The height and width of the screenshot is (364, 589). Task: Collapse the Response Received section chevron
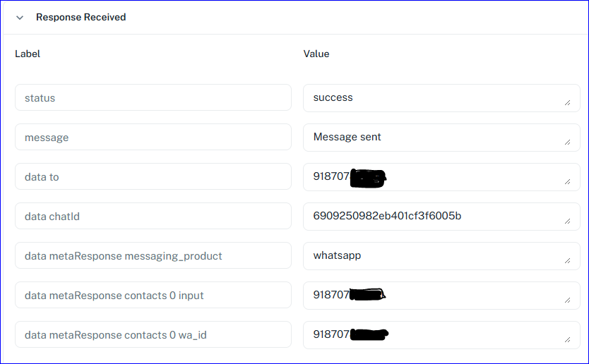tap(20, 18)
